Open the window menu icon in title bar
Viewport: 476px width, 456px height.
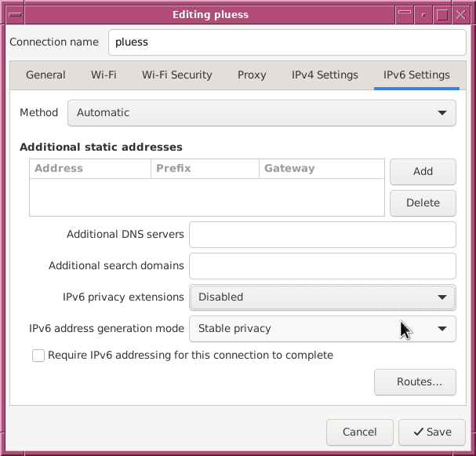coord(15,14)
